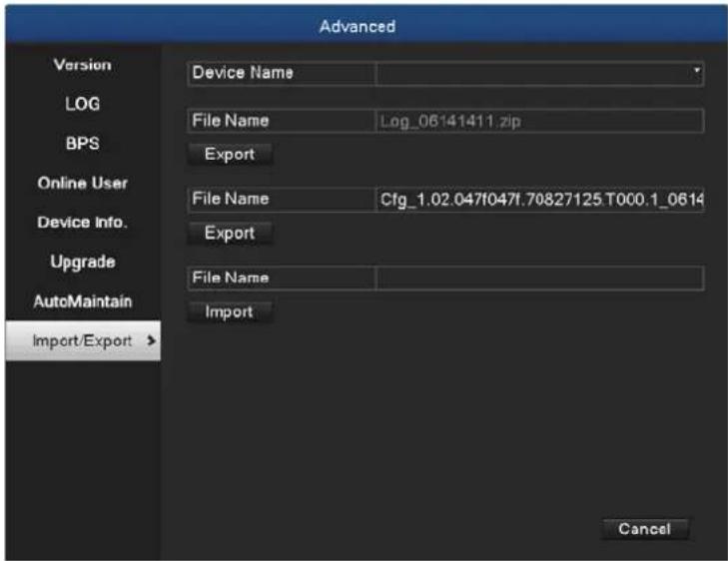The image size is (728, 561).
Task: Select the Import/Export sidebar entry
Action: coord(83,340)
